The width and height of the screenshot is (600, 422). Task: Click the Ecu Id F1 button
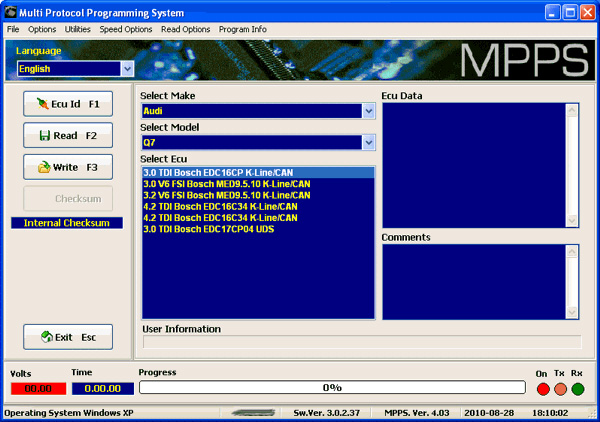click(68, 104)
